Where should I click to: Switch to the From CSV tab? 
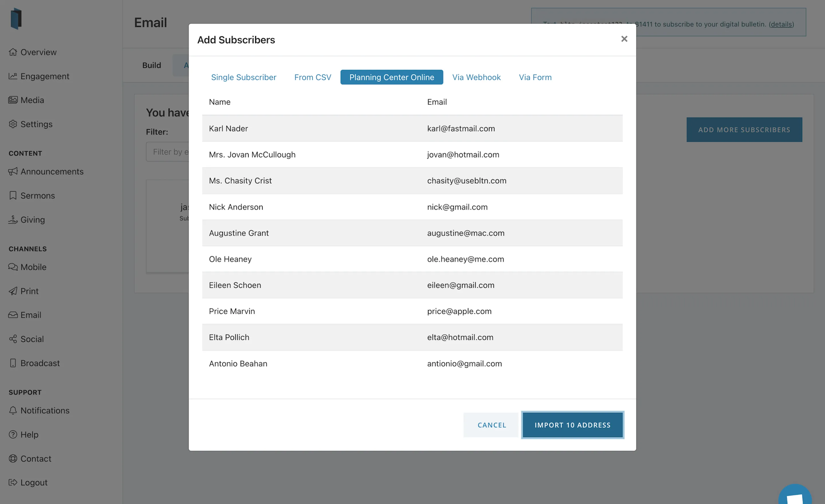click(x=313, y=77)
